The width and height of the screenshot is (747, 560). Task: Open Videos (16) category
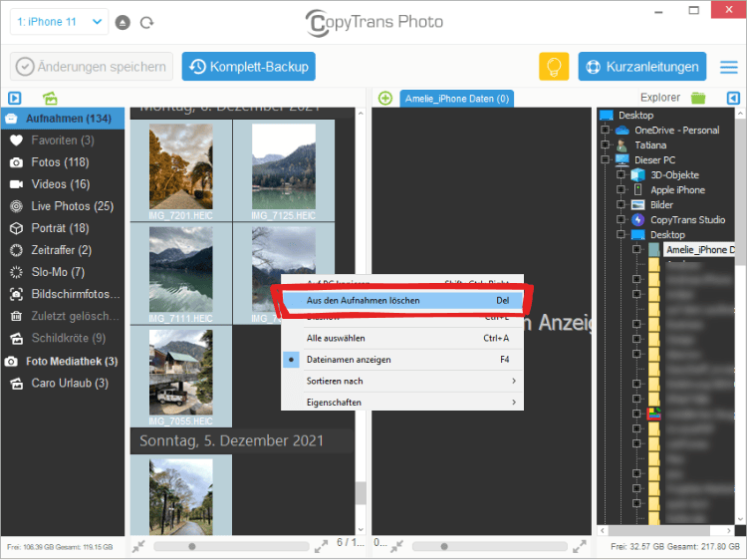click(x=63, y=184)
